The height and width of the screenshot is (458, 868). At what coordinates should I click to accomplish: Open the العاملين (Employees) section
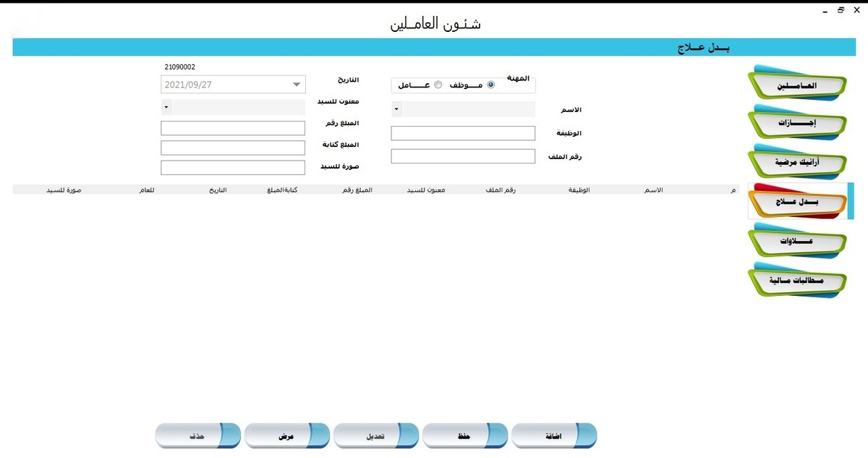point(796,83)
